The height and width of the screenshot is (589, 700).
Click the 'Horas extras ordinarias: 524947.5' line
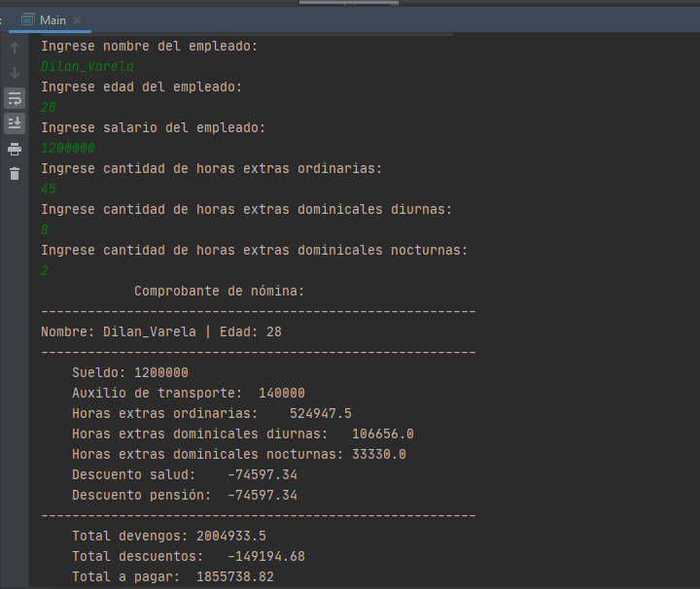click(211, 413)
